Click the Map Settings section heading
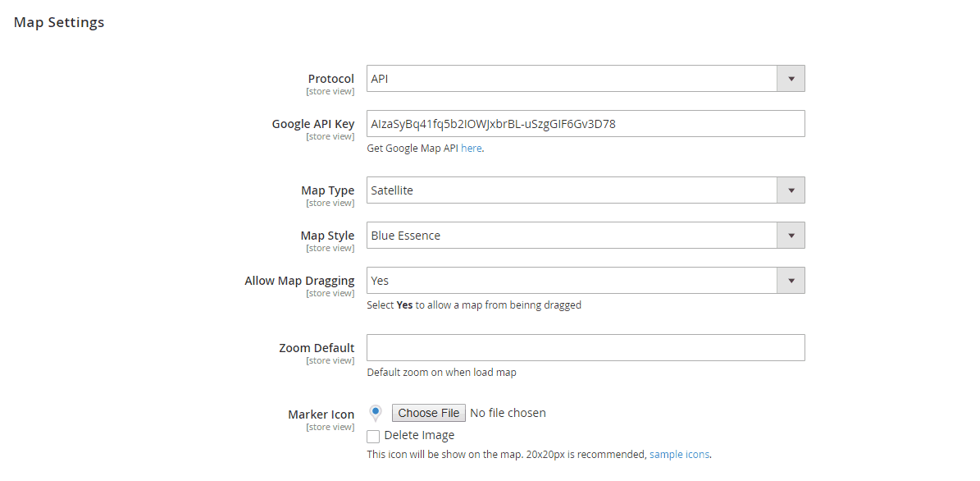Viewport: 980px width, 481px height. (59, 23)
